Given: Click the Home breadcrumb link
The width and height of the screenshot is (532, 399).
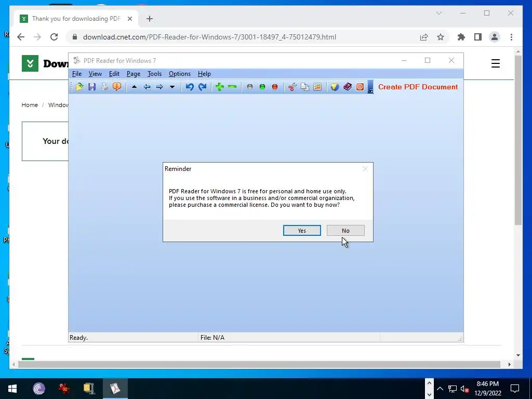Looking at the screenshot, I should 30,105.
